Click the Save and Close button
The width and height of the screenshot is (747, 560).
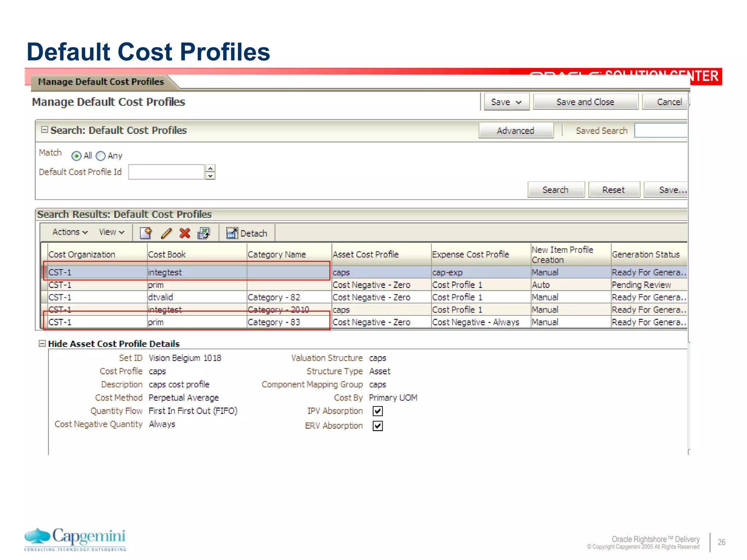point(585,102)
